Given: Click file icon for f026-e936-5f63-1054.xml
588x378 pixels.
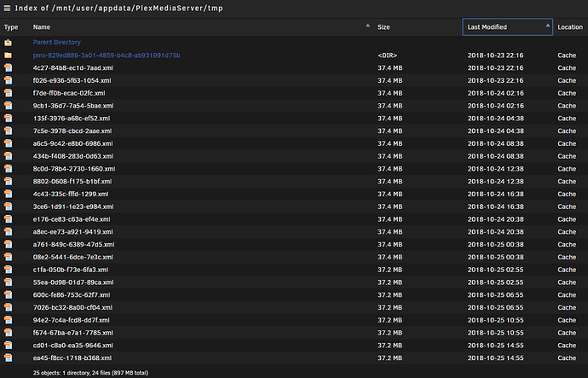Looking at the screenshot, I should (x=8, y=80).
